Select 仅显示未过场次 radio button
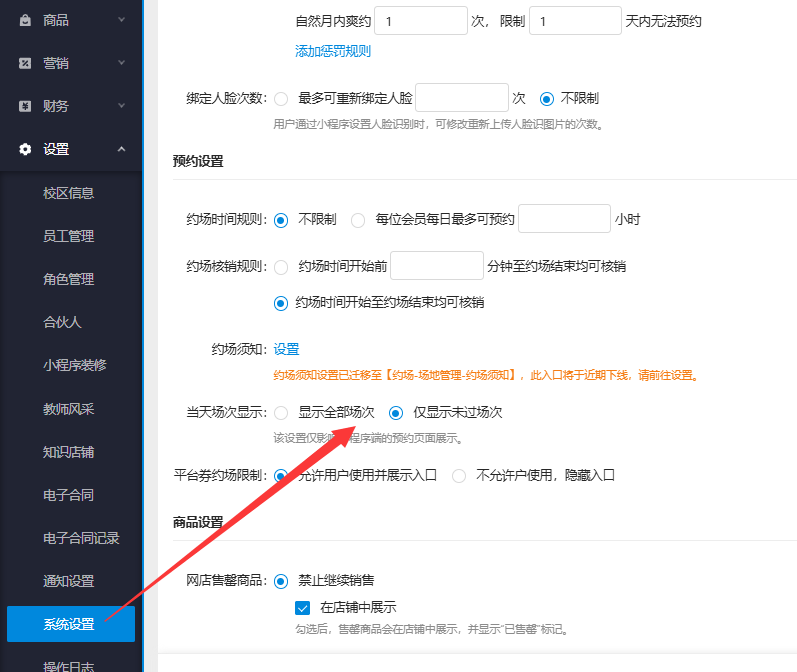The height and width of the screenshot is (672, 797). pos(396,413)
